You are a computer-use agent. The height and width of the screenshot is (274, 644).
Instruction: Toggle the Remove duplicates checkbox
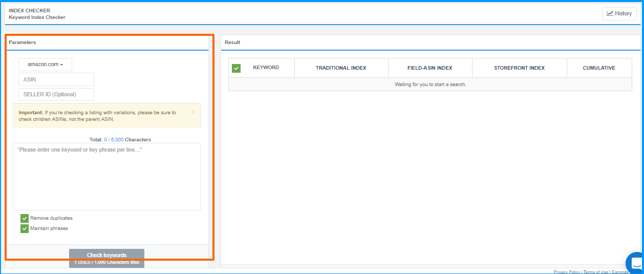[24, 218]
